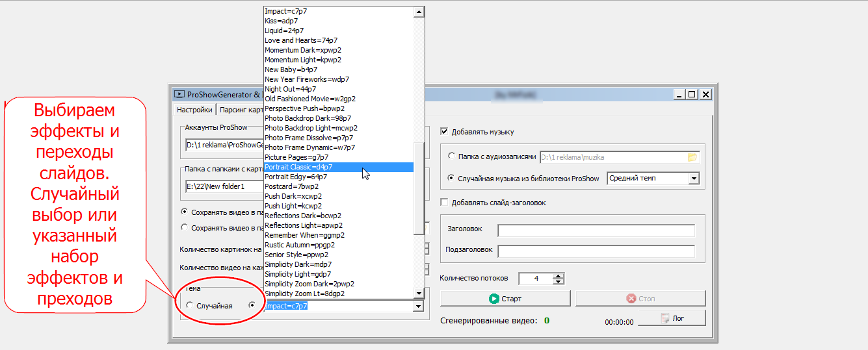Choose Liquid=24p7 from the list
The height and width of the screenshot is (350, 868).
pyautogui.click(x=339, y=31)
